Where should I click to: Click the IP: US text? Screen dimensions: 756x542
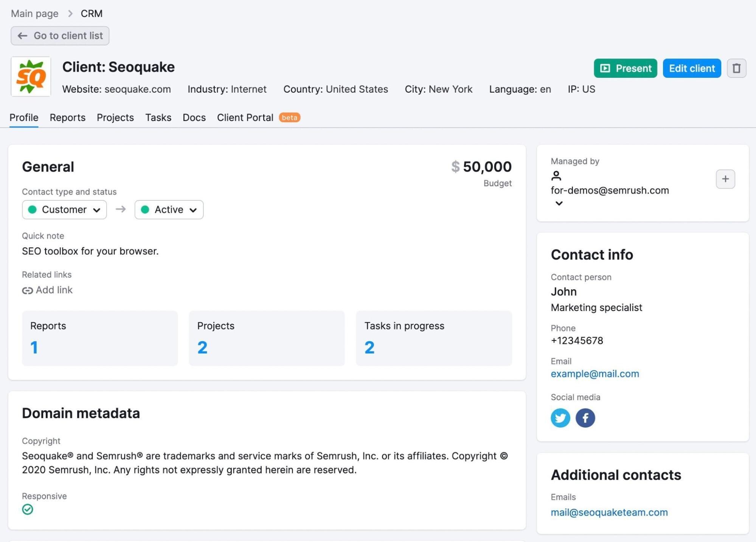pyautogui.click(x=581, y=89)
